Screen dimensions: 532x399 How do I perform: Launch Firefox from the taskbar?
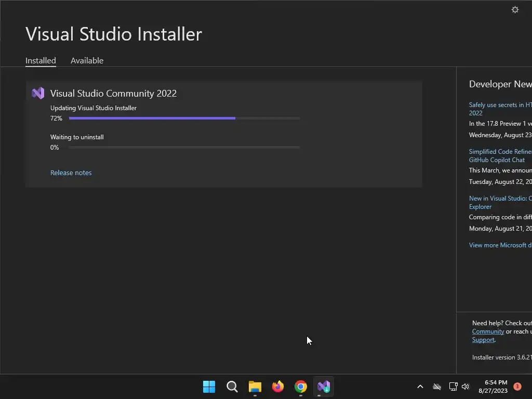[x=278, y=387]
